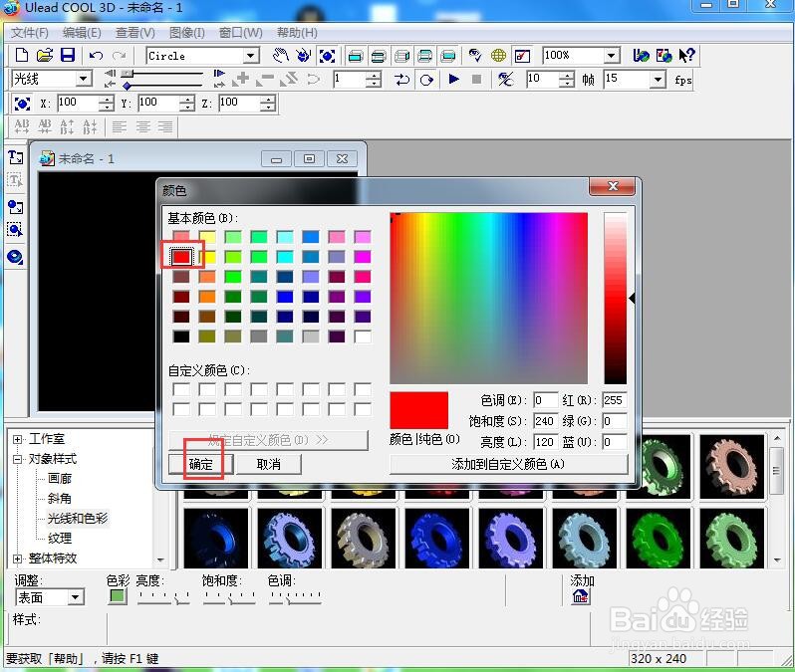The width and height of the screenshot is (795, 672).
Task: Click the Insert Text tool in left sidebar
Action: tap(15, 157)
